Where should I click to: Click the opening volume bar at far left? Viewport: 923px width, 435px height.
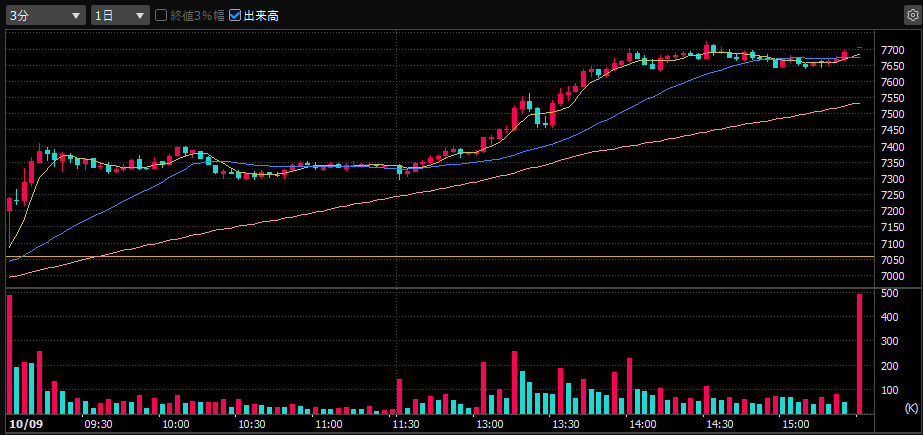[x=9, y=354]
